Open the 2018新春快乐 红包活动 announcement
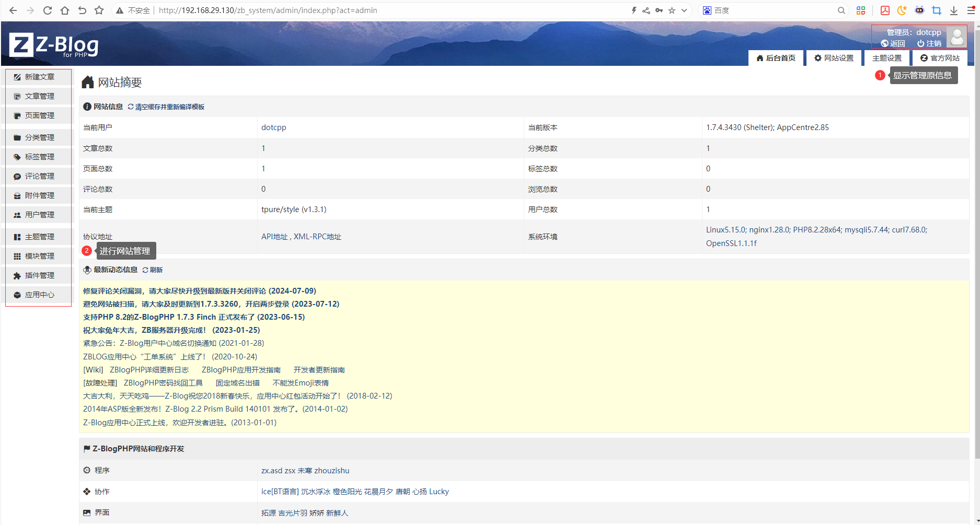Screen dimensions: 980x525 (238, 396)
